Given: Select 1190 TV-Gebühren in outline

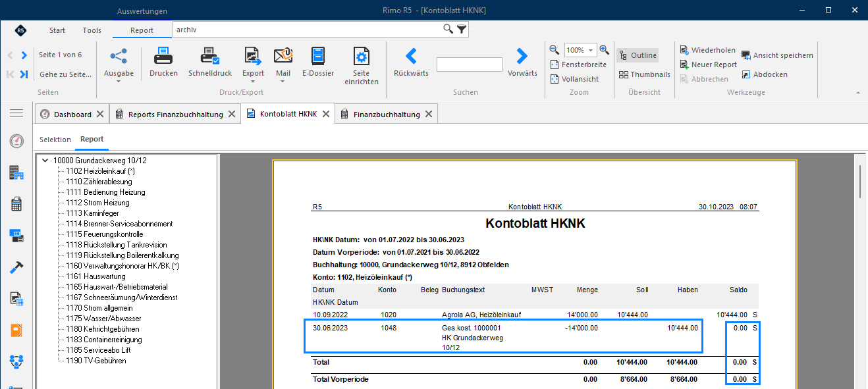Looking at the screenshot, I should coord(96,361).
